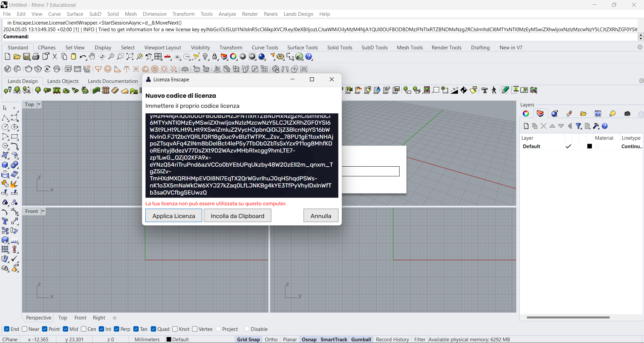Viewport: 644px width, 343px height.
Task: Click the Zoom Extents icon
Action: pyautogui.click(x=130, y=57)
